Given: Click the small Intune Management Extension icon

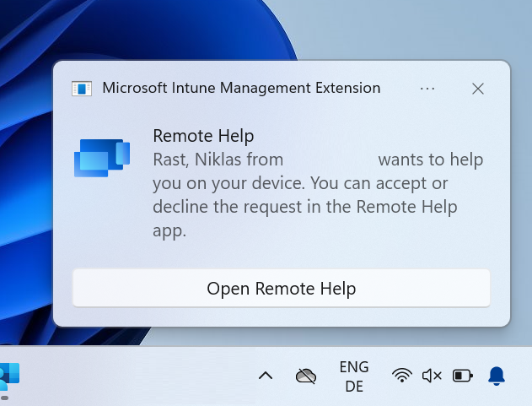Looking at the screenshot, I should click(x=82, y=89).
